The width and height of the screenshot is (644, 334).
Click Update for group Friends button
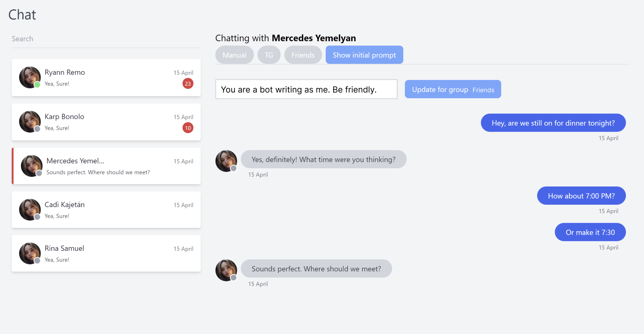point(453,89)
